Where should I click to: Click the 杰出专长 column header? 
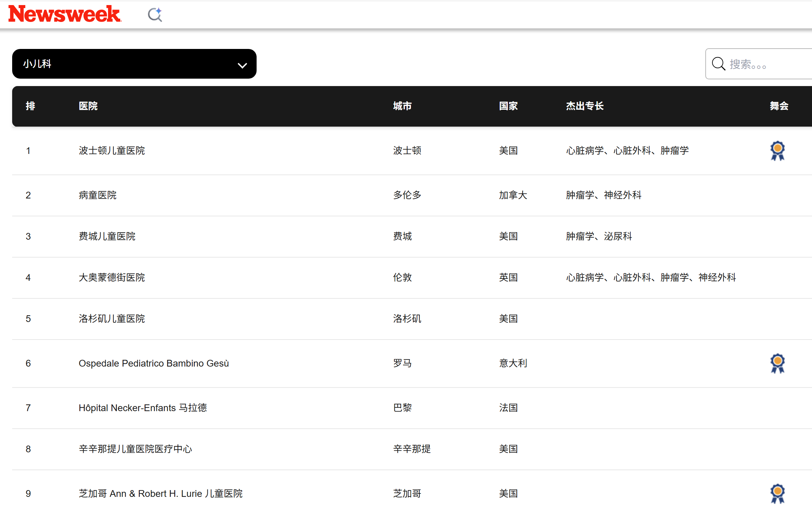[584, 106]
